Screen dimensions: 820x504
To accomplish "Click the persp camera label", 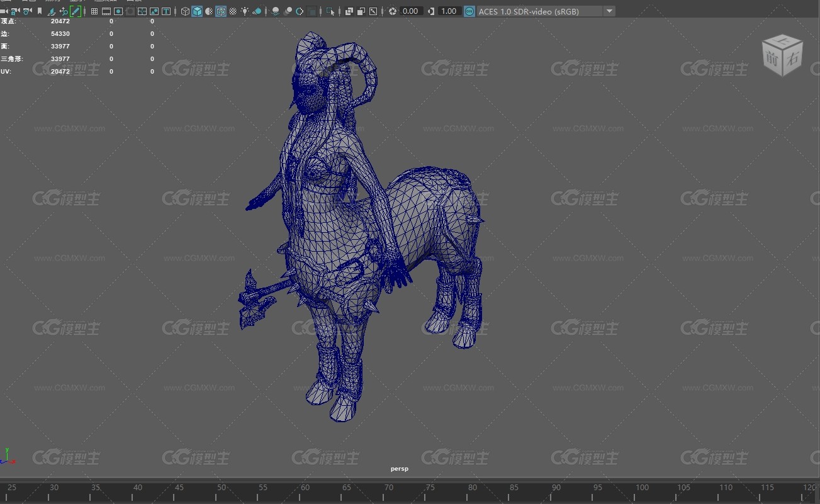I will point(399,469).
